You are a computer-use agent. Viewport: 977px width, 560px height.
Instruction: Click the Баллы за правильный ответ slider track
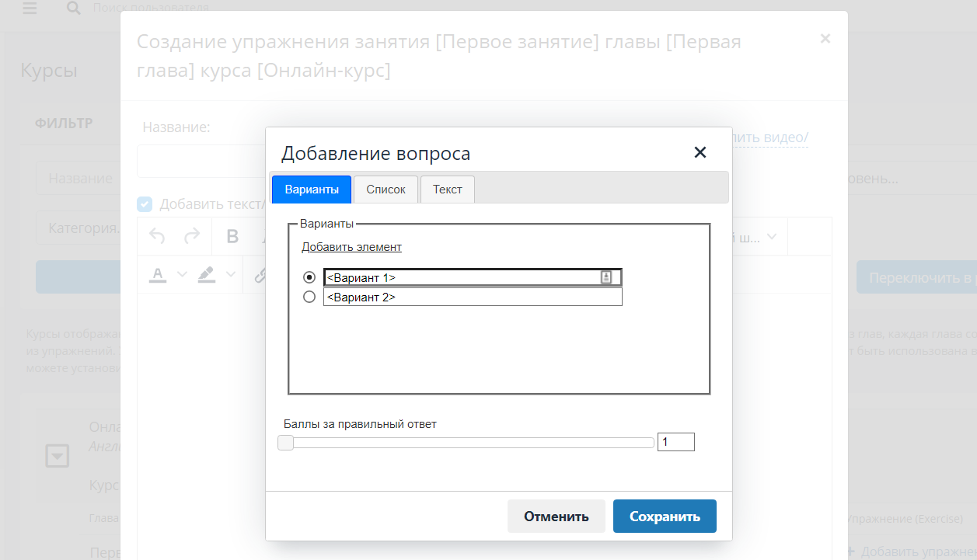point(466,443)
